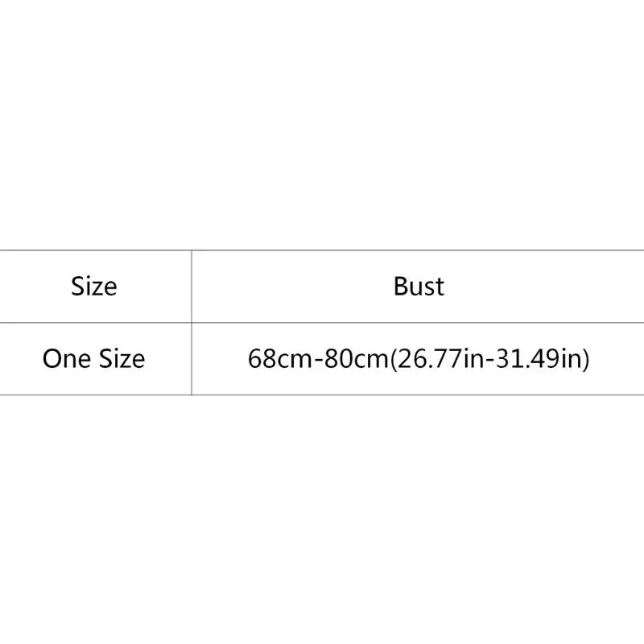
Task: Click the row divider line below Bust
Action: [x=419, y=322]
